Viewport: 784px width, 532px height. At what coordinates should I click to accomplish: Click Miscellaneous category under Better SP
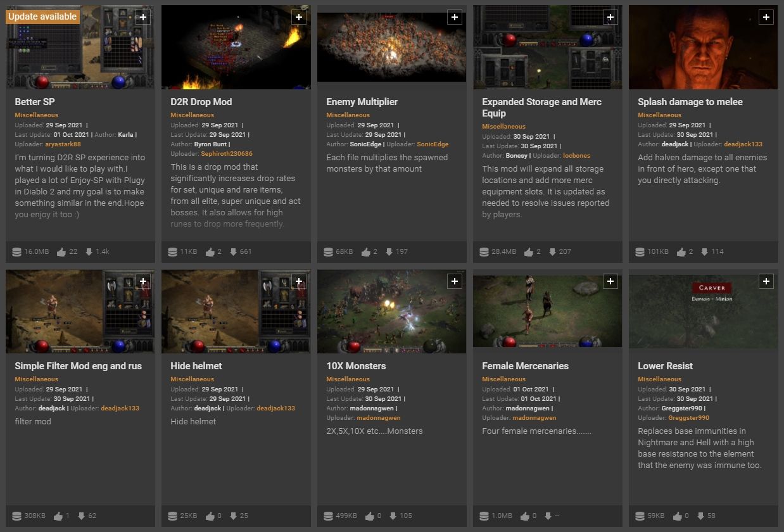(x=37, y=115)
